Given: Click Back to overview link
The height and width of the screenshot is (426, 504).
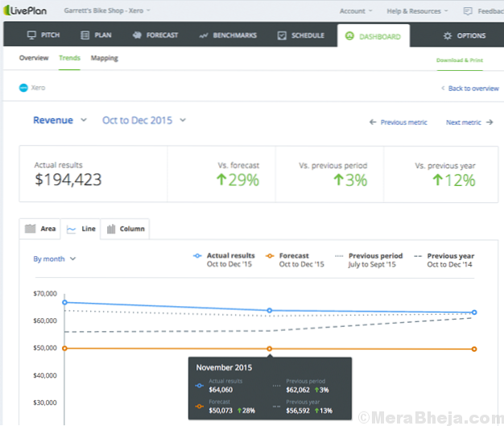Looking at the screenshot, I should [470, 88].
